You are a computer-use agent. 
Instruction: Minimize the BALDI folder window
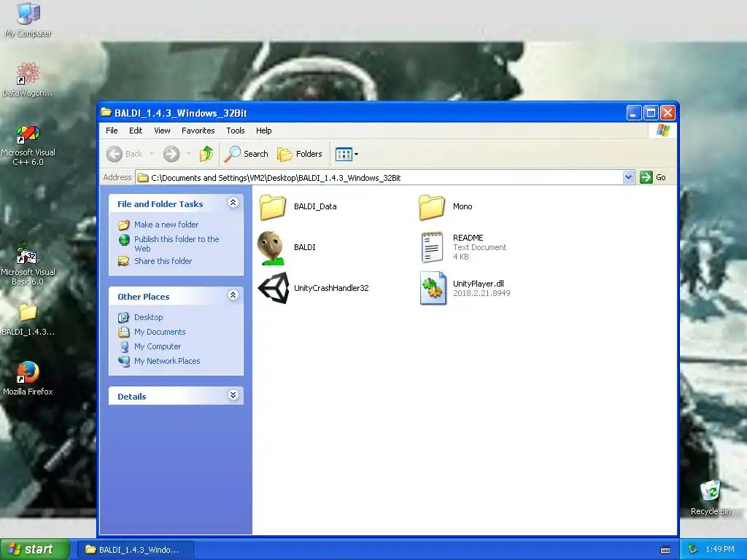pos(634,113)
